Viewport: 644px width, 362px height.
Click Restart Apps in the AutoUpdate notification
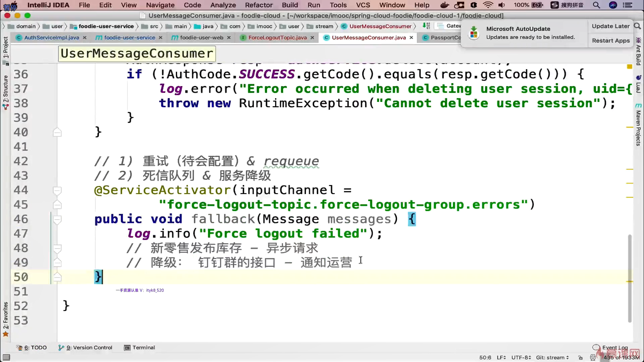610,41
